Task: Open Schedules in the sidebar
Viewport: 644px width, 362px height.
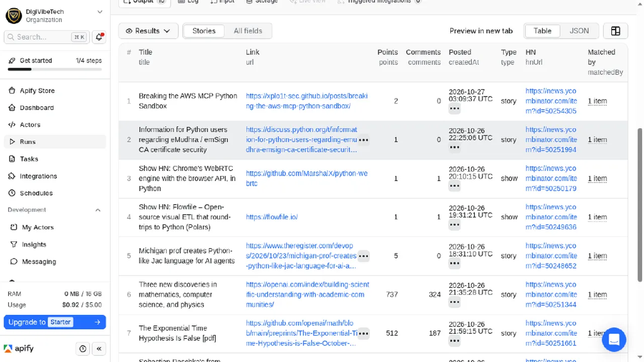Action: 55,193
